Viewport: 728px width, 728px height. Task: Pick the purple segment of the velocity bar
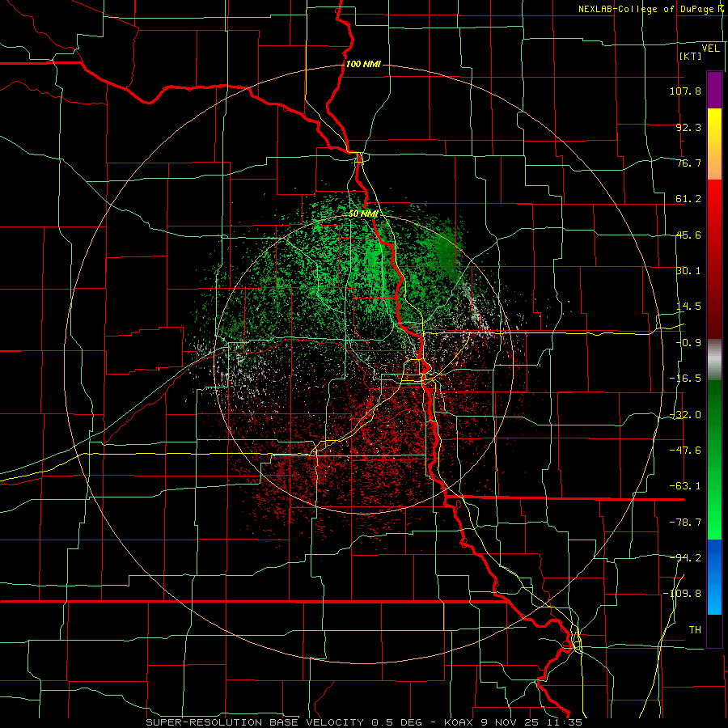click(x=714, y=90)
